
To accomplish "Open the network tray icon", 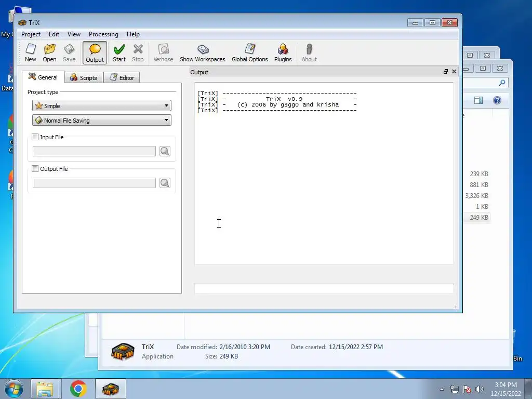I will coord(454,389).
